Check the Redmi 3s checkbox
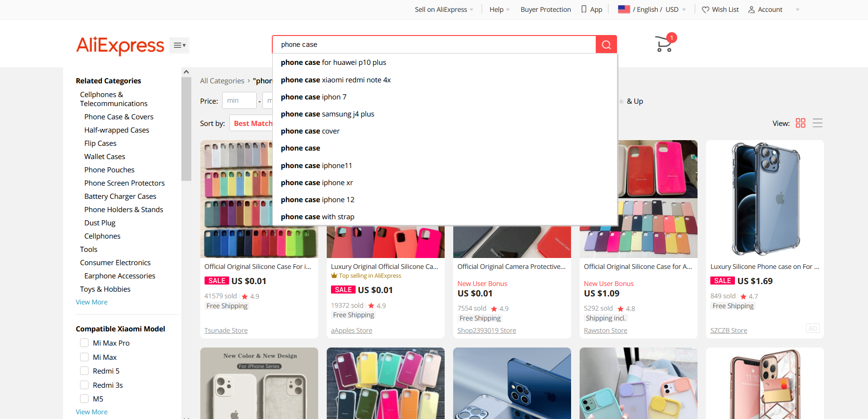 (84, 385)
